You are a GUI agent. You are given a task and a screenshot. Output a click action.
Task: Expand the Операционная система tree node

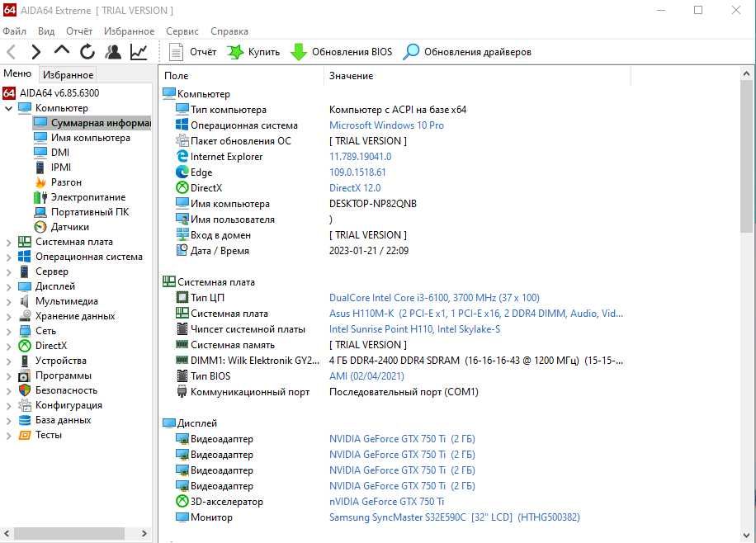coord(8,257)
